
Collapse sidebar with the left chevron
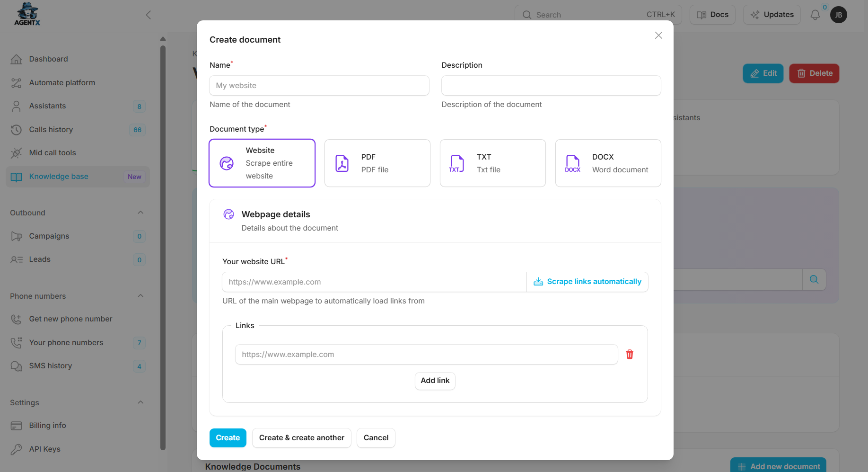click(149, 15)
